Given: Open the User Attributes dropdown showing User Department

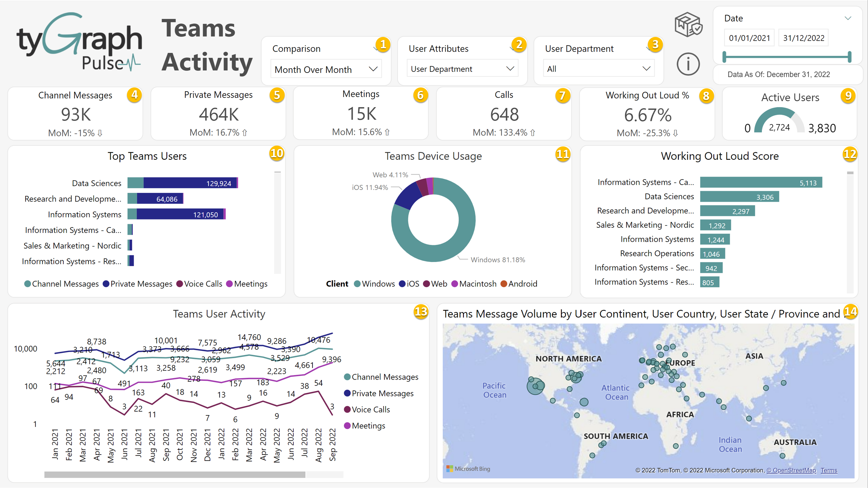Looking at the screenshot, I should [x=462, y=69].
